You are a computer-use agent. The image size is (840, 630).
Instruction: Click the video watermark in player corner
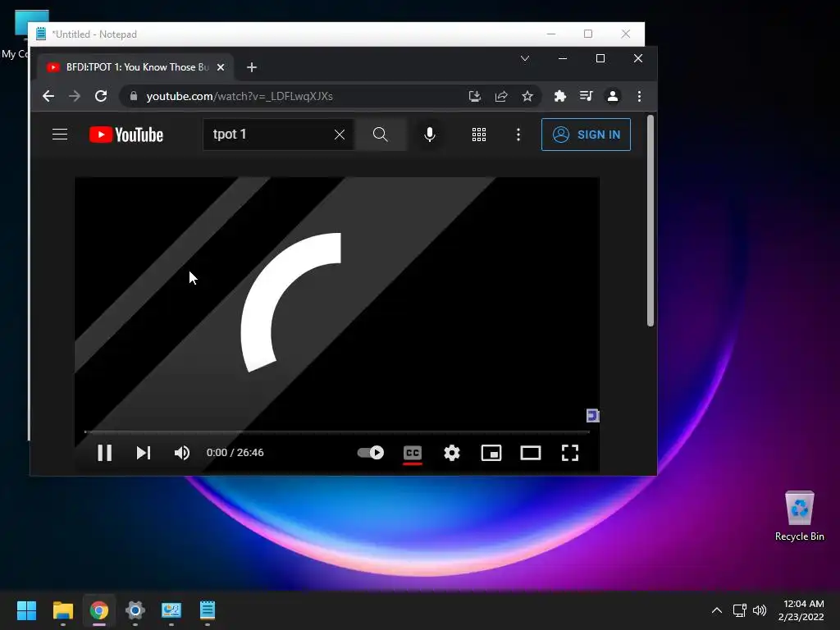[592, 415]
